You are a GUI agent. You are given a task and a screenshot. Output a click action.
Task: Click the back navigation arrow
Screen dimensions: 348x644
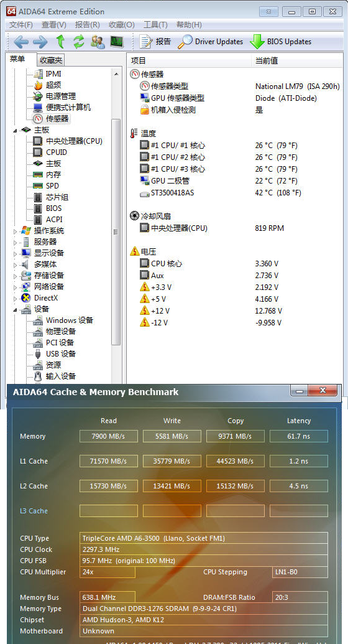coord(21,42)
